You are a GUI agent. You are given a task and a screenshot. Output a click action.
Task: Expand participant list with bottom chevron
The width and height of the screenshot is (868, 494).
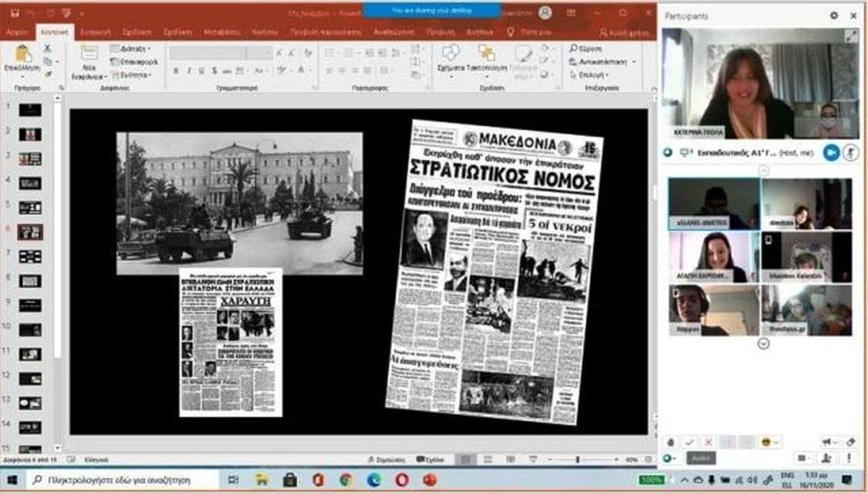point(763,343)
